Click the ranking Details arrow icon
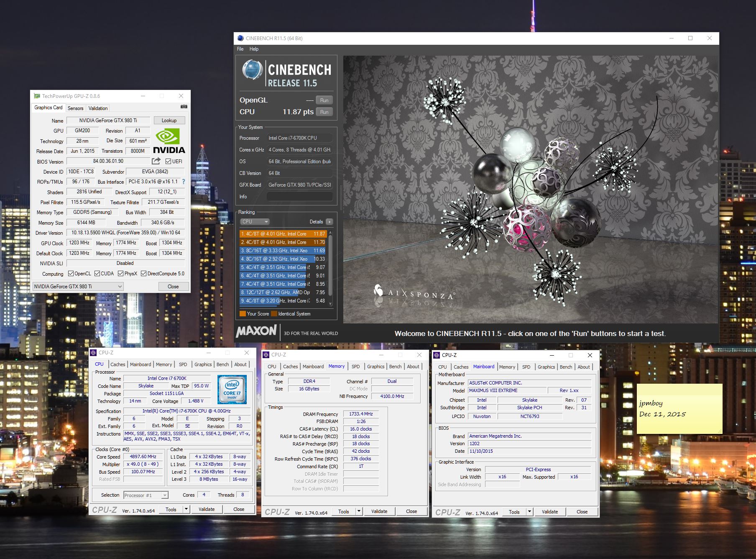Viewport: 756px width, 559px height. [x=329, y=222]
